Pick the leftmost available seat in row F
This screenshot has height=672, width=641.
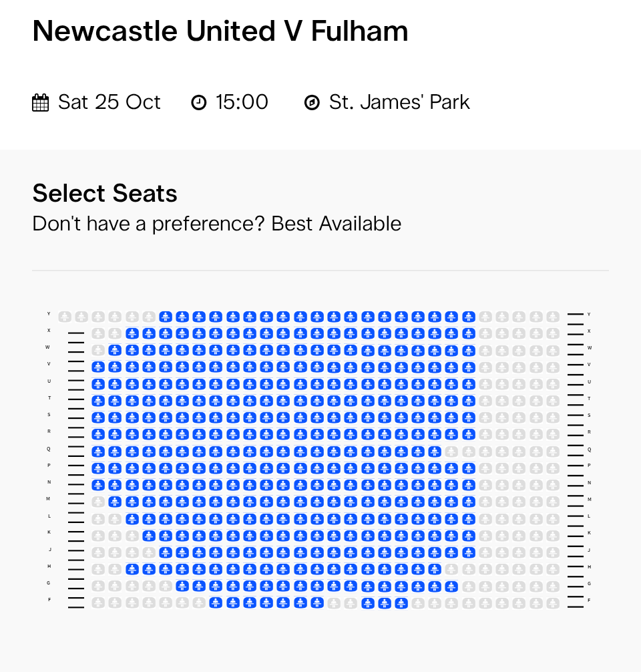[x=216, y=603]
